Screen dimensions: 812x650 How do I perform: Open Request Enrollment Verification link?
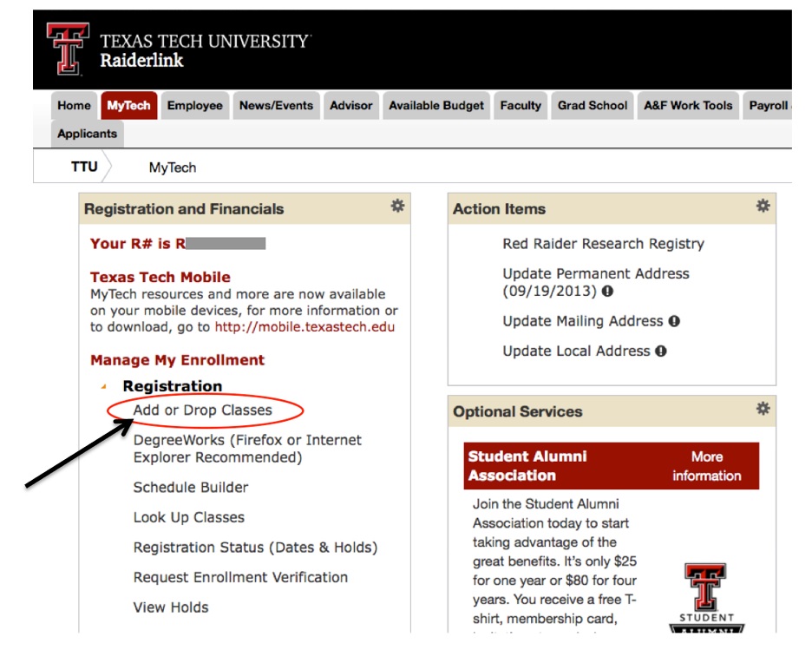(240, 577)
